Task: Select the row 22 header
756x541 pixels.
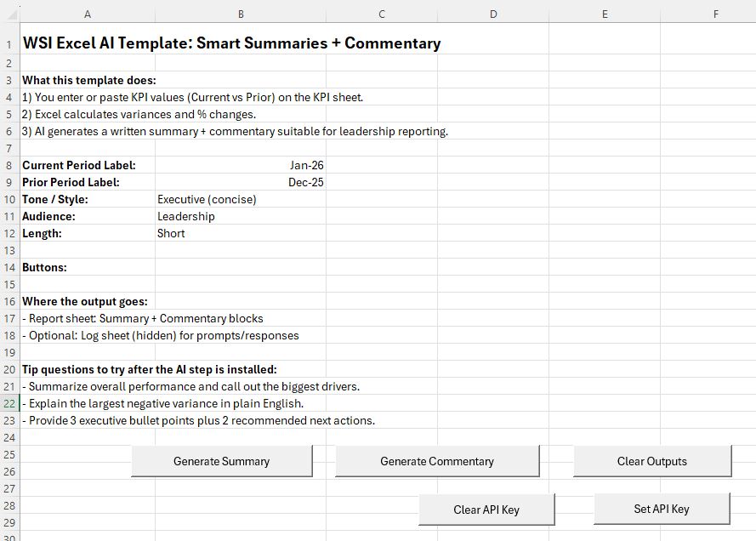Action: pyautogui.click(x=9, y=403)
